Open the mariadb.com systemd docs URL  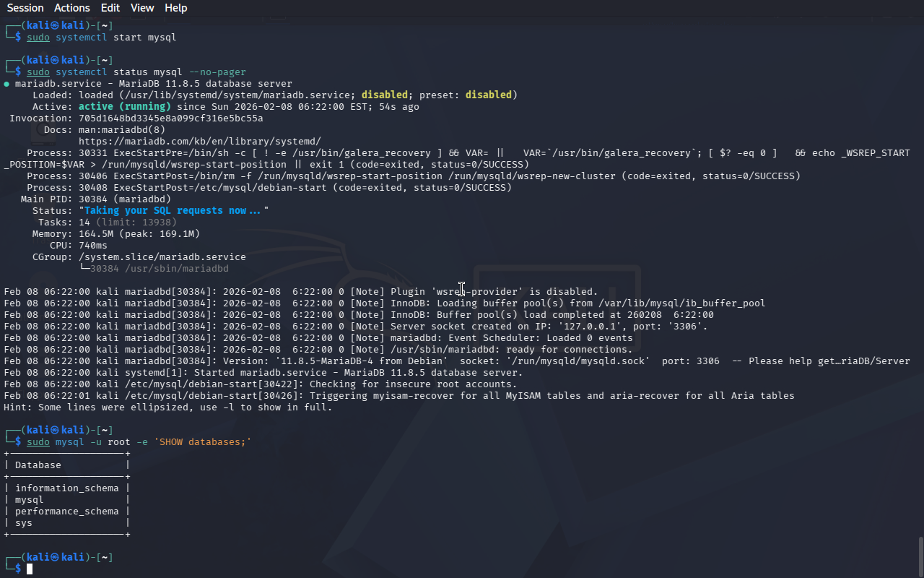coord(199,142)
